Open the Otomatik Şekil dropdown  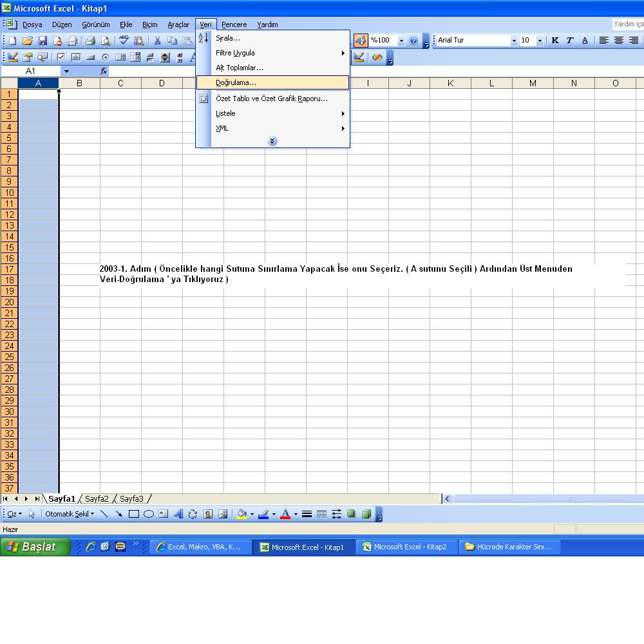point(70,514)
